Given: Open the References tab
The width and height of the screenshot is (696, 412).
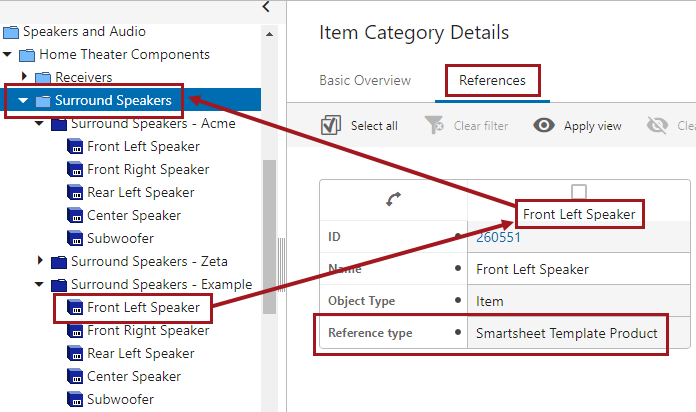Looking at the screenshot, I should point(492,80).
